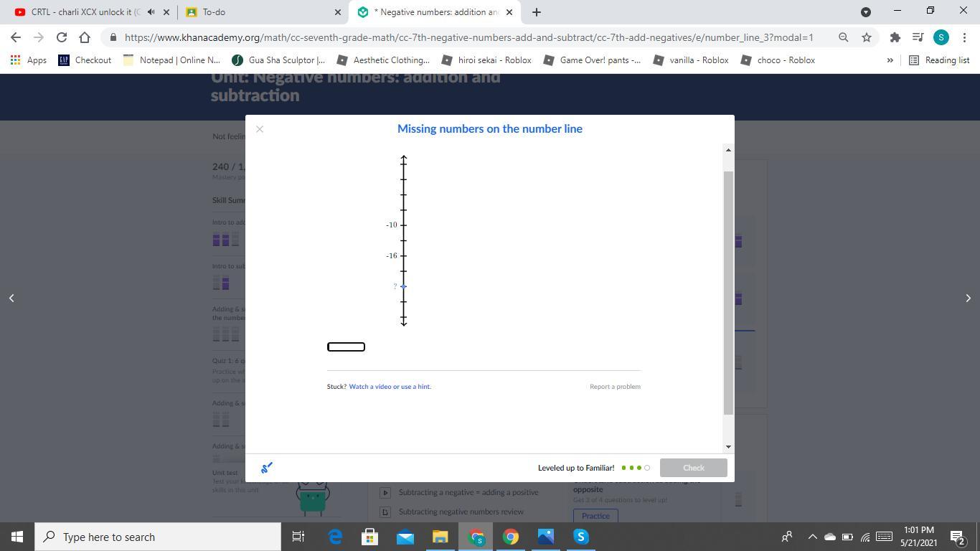Select the Negative numbers Khan Academy tab
Image resolution: width=980 pixels, height=551 pixels.
[436, 12]
